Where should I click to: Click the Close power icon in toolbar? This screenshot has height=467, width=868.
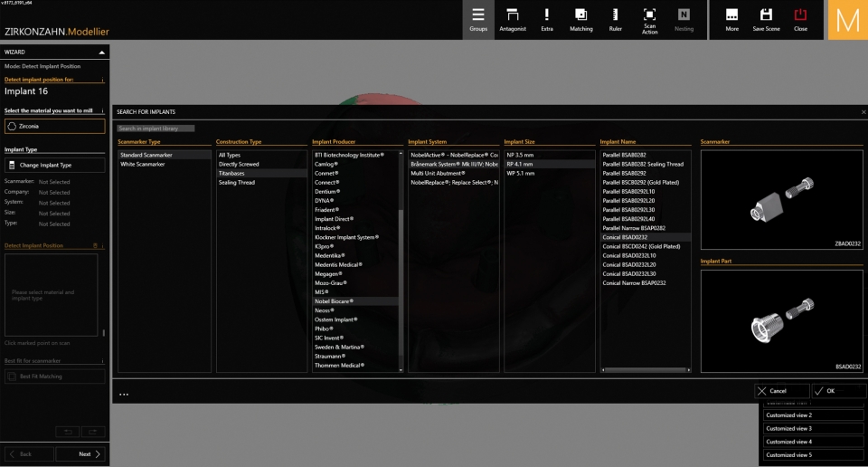pos(800,20)
